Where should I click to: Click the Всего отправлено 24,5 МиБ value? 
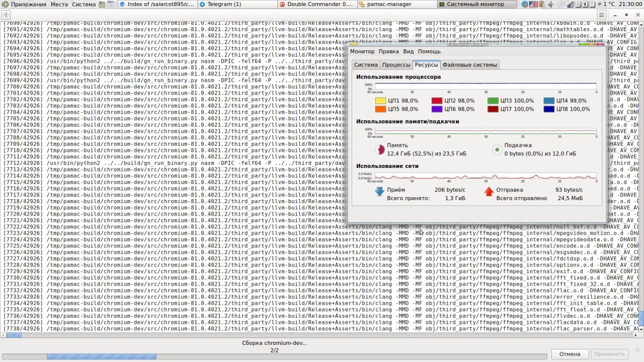pyautogui.click(x=571, y=198)
